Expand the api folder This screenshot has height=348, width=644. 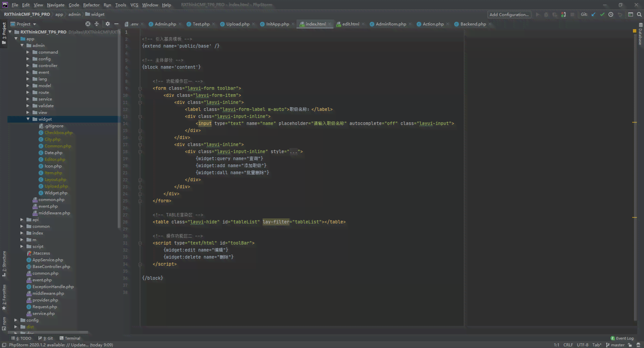click(22, 220)
